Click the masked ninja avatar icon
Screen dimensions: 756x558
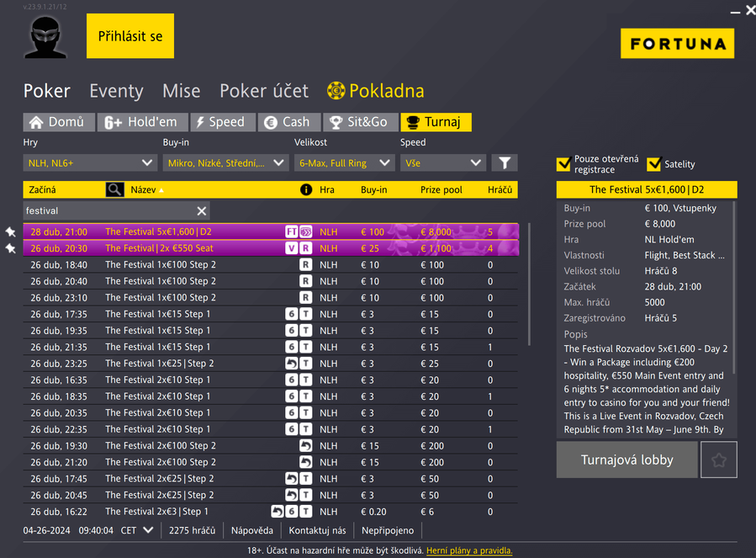pos(45,37)
